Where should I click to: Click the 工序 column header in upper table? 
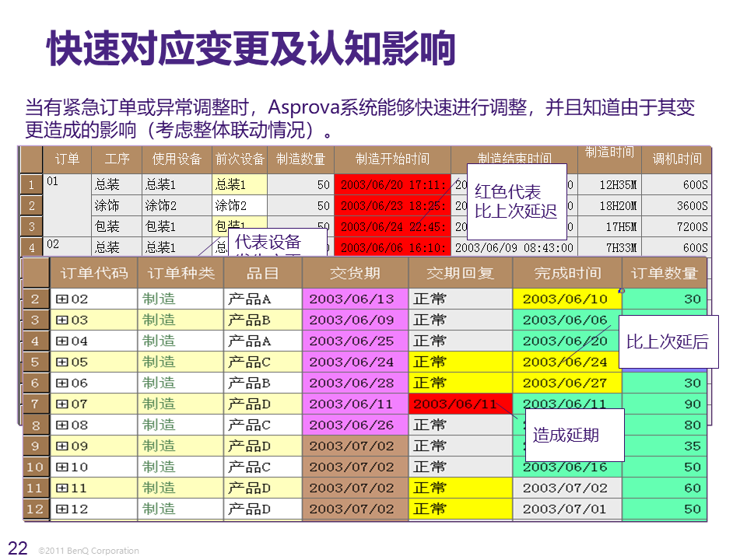click(117, 159)
